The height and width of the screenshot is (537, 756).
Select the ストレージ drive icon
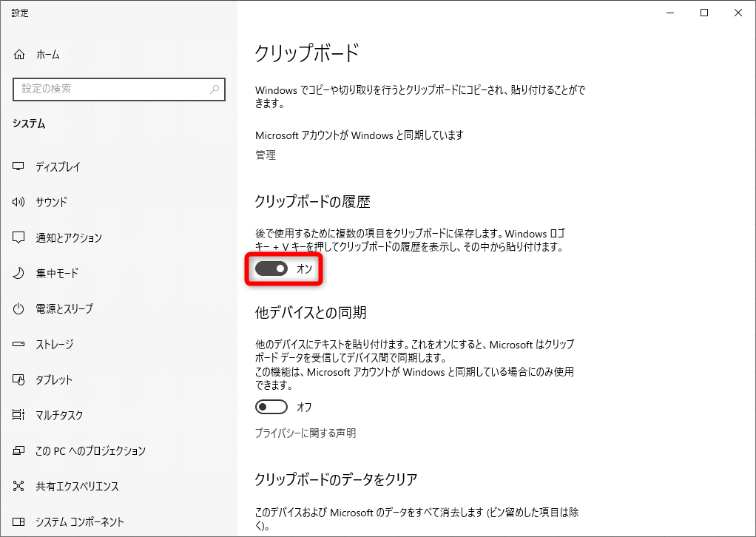pyautogui.click(x=18, y=344)
